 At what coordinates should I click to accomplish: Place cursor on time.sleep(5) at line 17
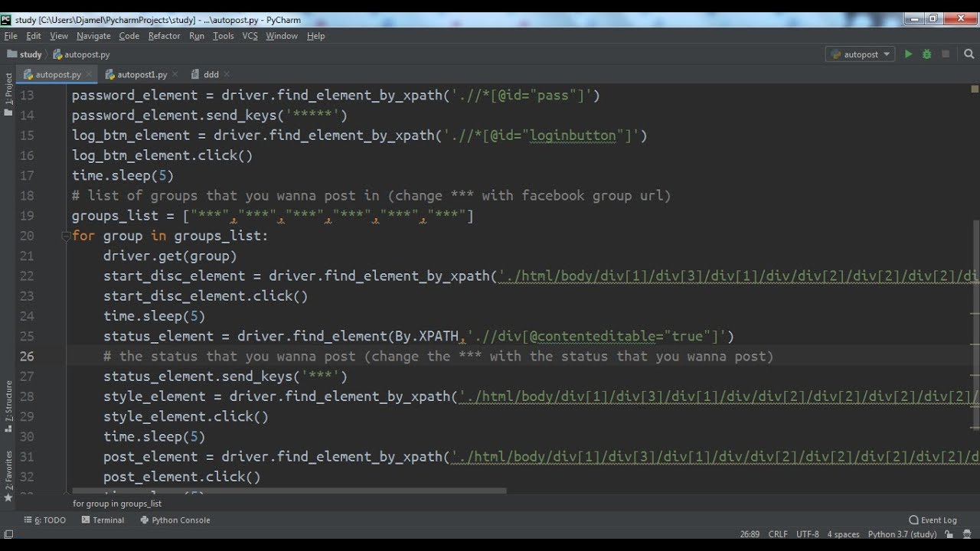122,175
